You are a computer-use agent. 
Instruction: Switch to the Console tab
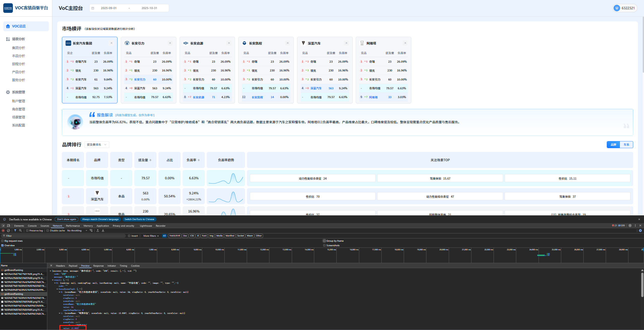pyautogui.click(x=32, y=226)
